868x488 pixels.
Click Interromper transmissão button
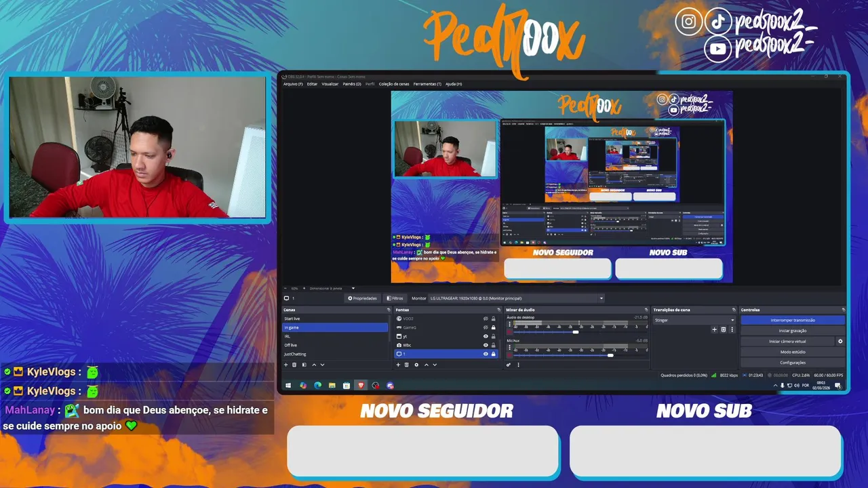coord(793,320)
